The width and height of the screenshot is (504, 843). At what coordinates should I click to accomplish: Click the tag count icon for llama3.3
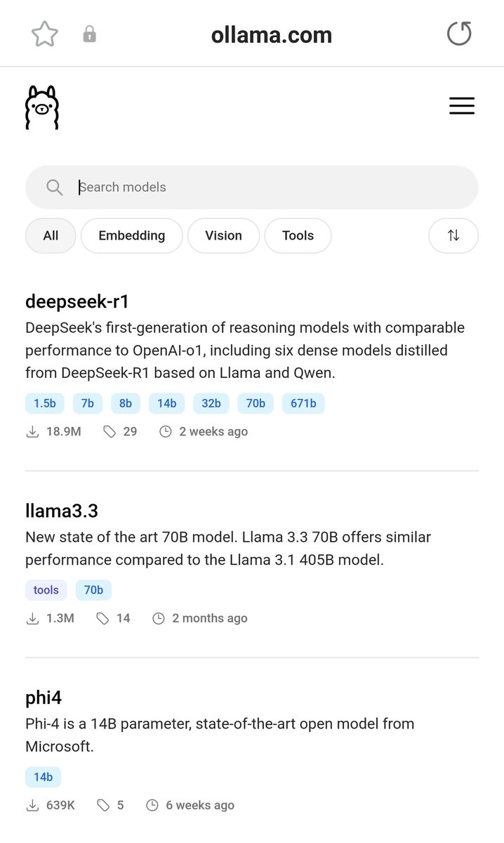tap(102, 618)
